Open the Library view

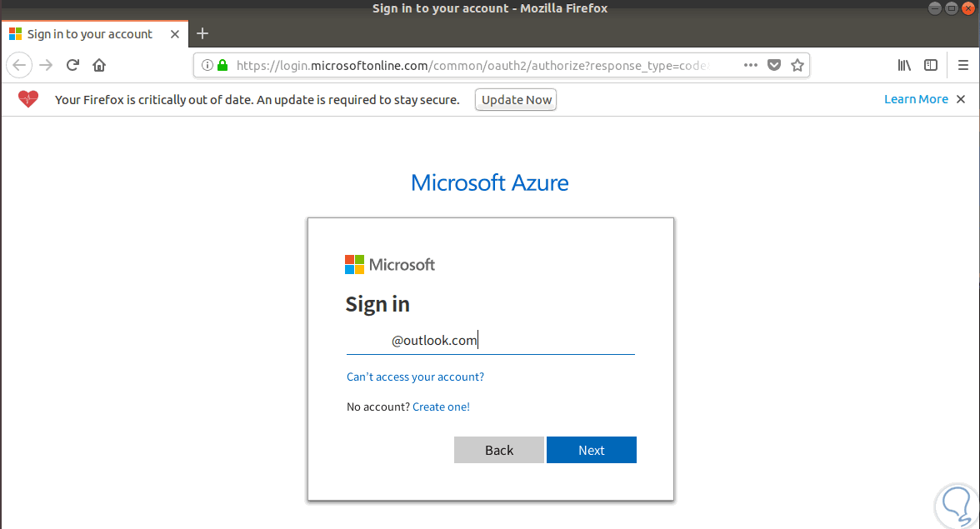click(904, 65)
